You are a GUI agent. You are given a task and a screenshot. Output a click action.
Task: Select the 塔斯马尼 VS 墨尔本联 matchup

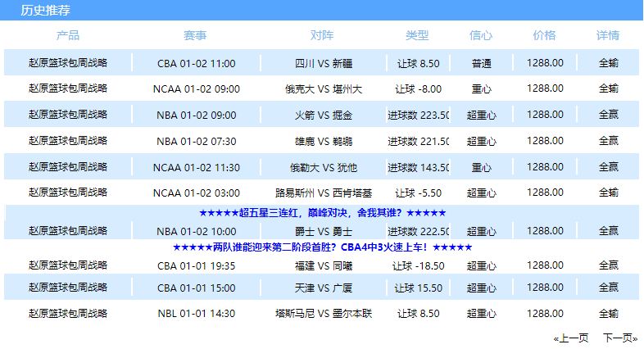(324, 314)
